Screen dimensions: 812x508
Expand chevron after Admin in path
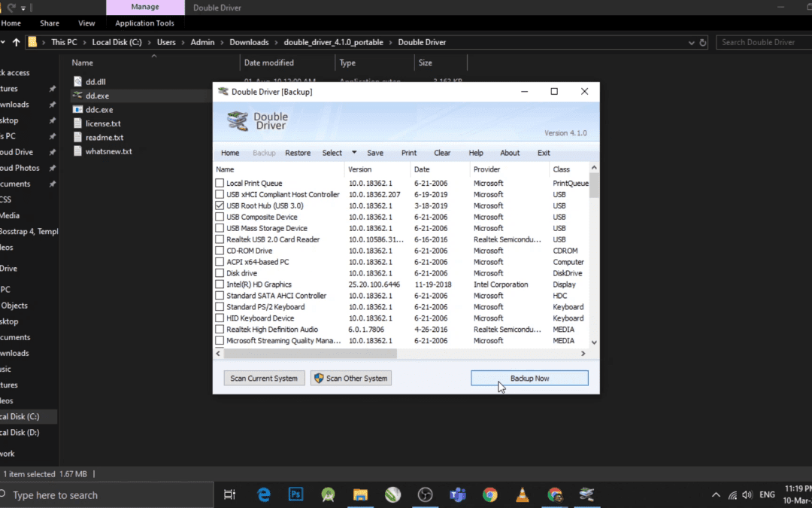tap(222, 42)
